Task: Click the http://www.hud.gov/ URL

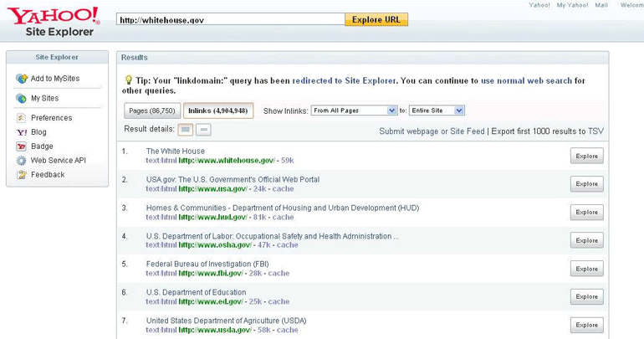Action: pyautogui.click(x=213, y=218)
